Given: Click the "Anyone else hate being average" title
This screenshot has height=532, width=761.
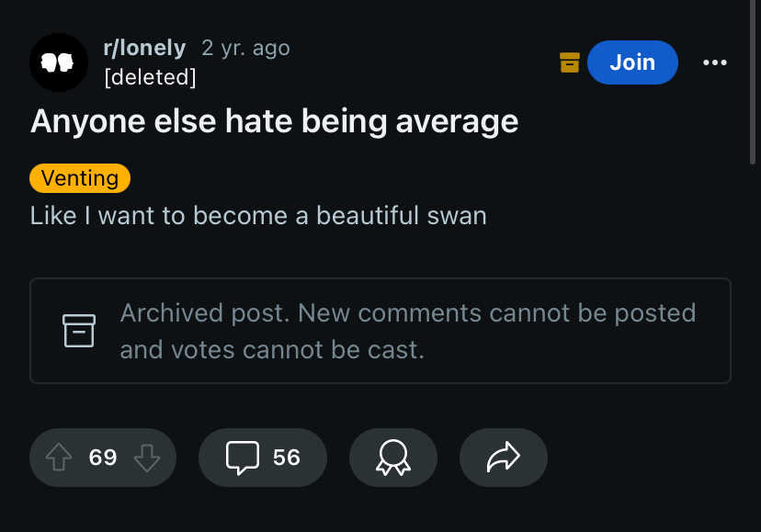Looking at the screenshot, I should 274,121.
